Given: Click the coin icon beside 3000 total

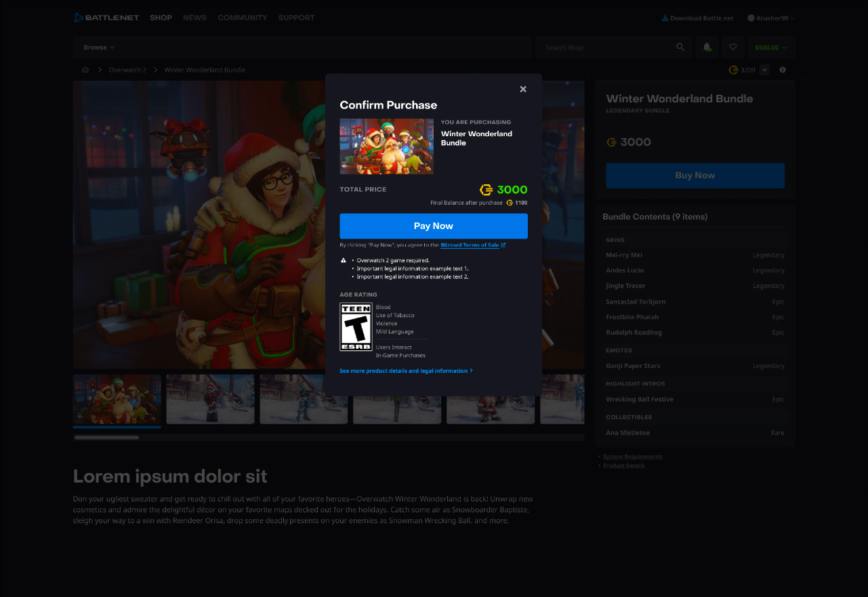Looking at the screenshot, I should (x=486, y=190).
